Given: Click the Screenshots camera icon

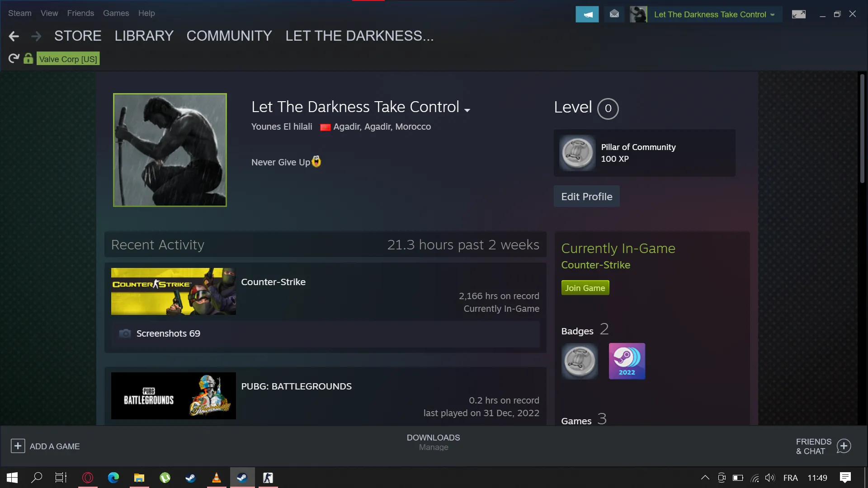Looking at the screenshot, I should pyautogui.click(x=125, y=333).
